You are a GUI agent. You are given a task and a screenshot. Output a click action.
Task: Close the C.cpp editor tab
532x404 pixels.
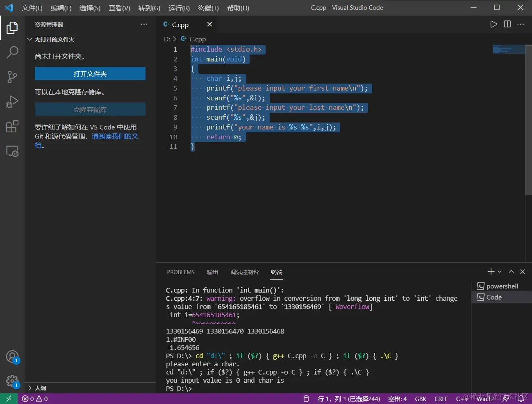coord(209,24)
